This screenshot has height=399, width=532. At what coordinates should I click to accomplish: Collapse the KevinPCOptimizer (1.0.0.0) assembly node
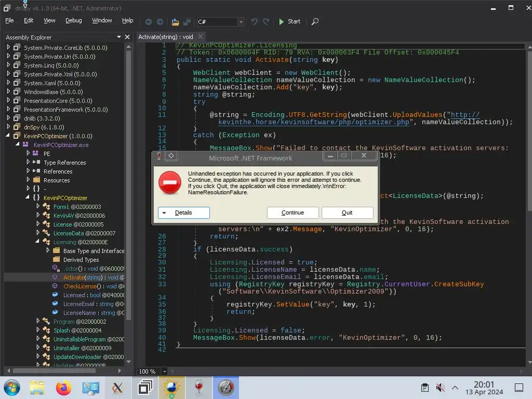coord(8,136)
